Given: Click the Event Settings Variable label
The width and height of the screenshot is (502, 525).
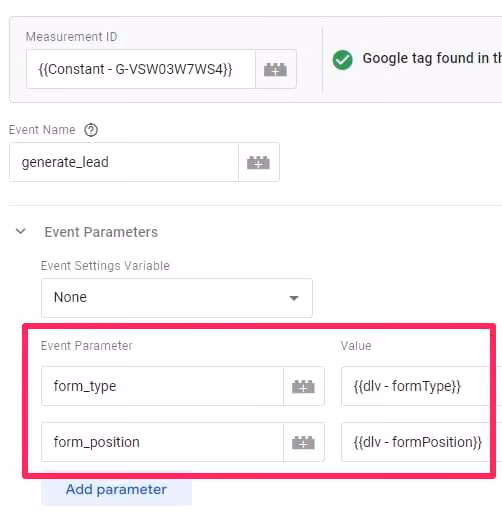Looking at the screenshot, I should pos(105,266).
